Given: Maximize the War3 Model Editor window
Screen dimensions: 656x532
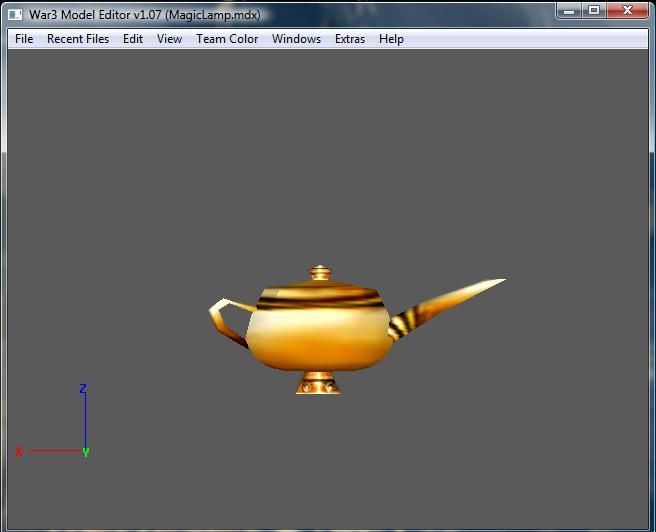Looking at the screenshot, I should pyautogui.click(x=594, y=10).
